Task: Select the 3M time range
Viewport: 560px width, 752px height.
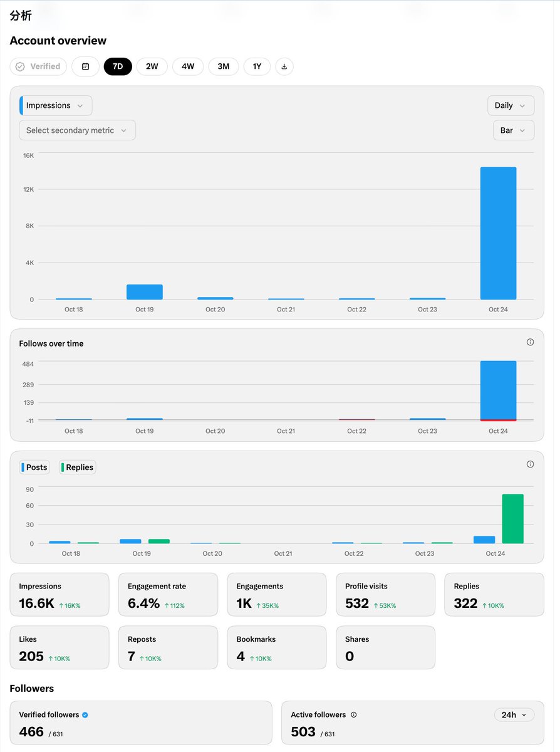Action: pos(224,66)
